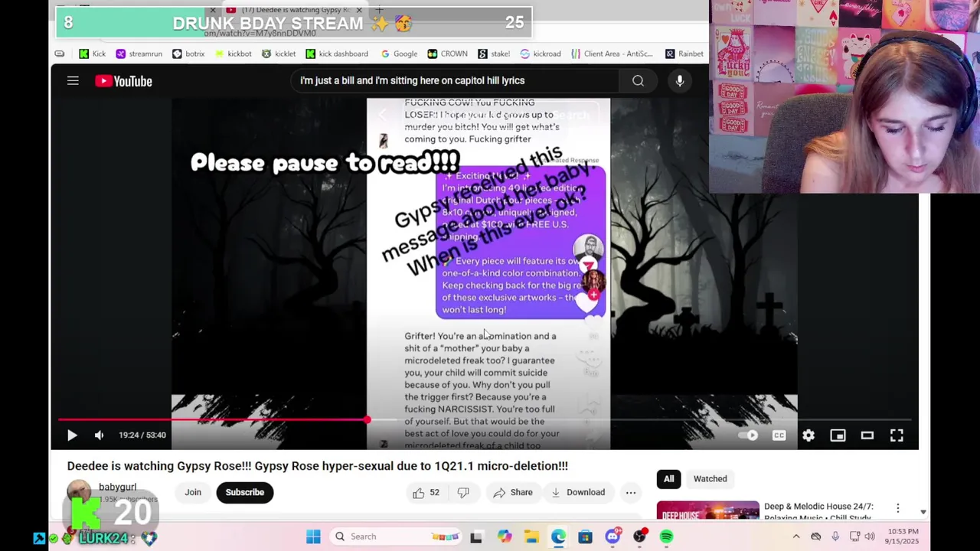Image resolution: width=980 pixels, height=551 pixels.
Task: Open the kick dashboard bookmark
Action: [x=337, y=54]
